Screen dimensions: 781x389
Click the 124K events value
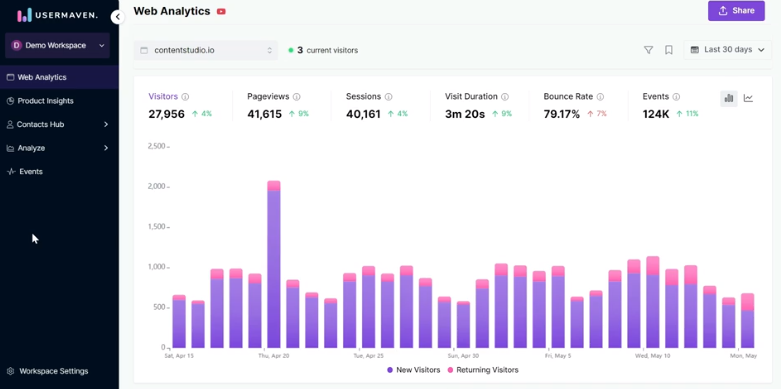tap(656, 114)
